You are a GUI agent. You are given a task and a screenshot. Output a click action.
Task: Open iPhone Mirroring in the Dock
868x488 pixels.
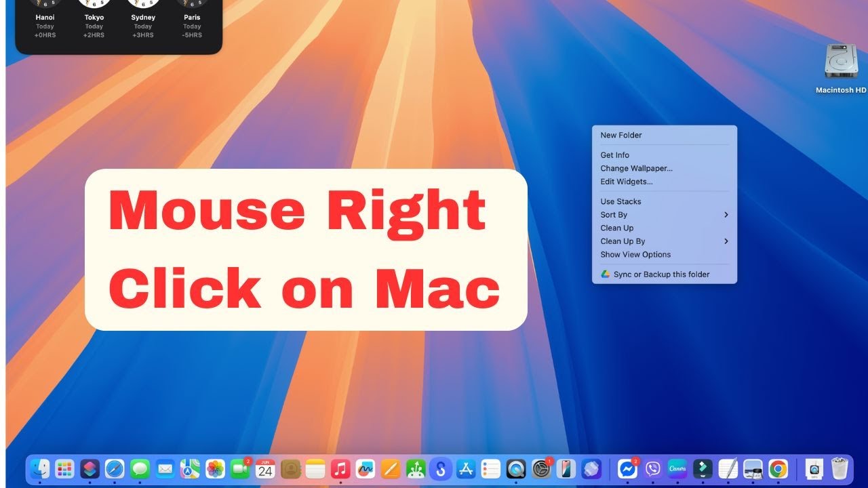coord(566,468)
